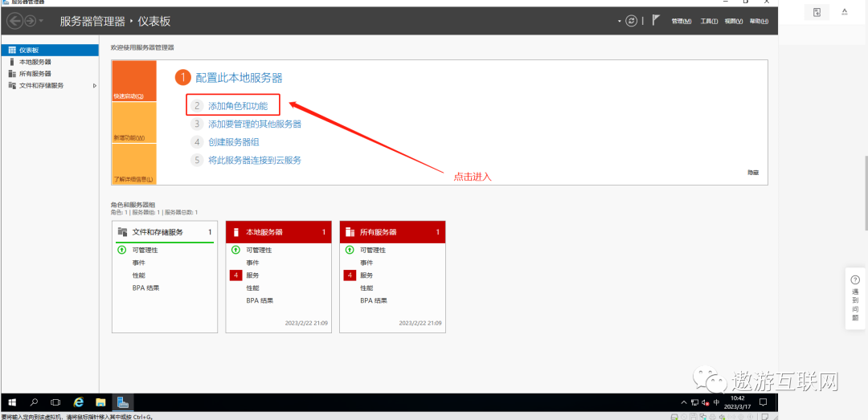This screenshot has width=868, height=420.
Task: Click 添加要管理的其他服务器 link
Action: coord(255,124)
